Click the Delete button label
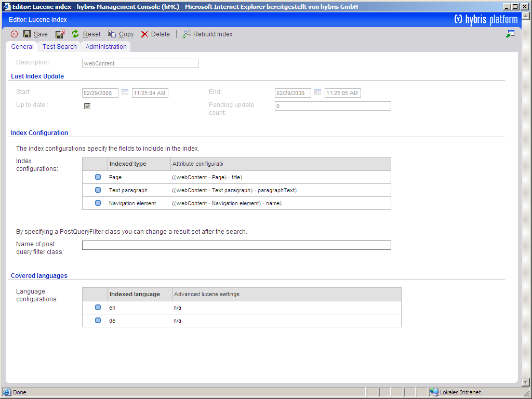532x399 pixels. (161, 34)
